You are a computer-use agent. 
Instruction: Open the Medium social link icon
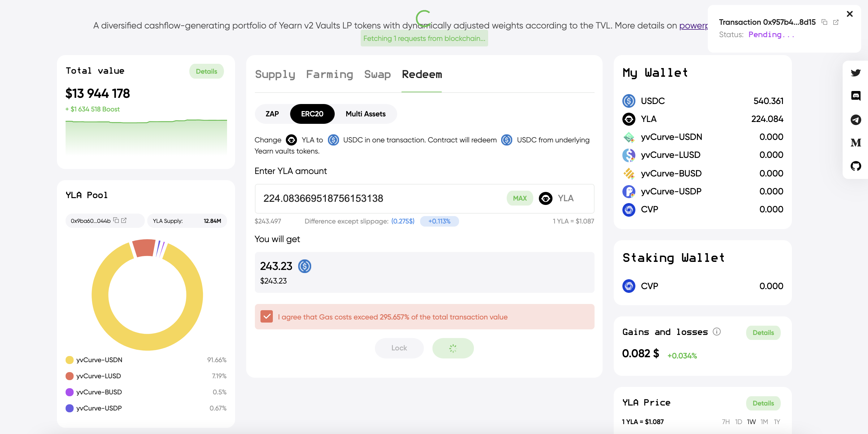point(856,143)
